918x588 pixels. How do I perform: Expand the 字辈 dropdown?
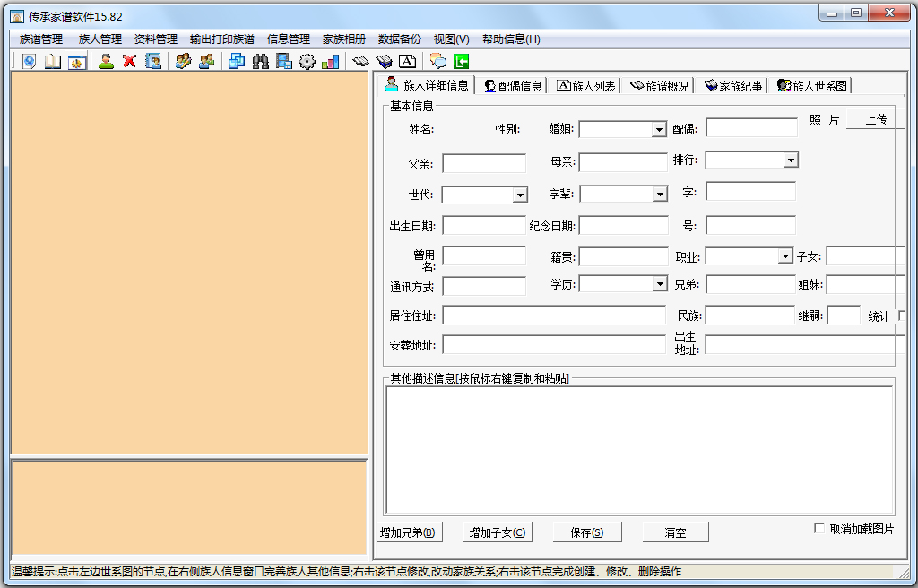tap(660, 194)
